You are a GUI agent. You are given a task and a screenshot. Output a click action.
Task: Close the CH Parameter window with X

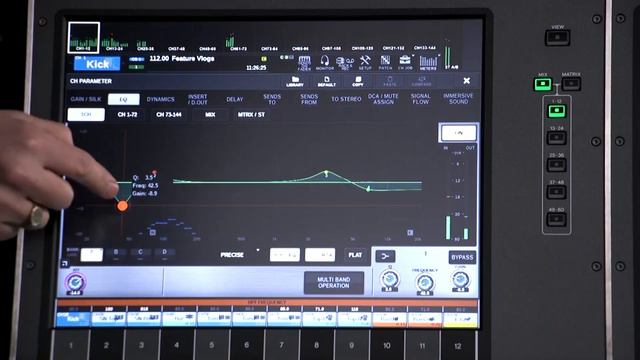[467, 81]
